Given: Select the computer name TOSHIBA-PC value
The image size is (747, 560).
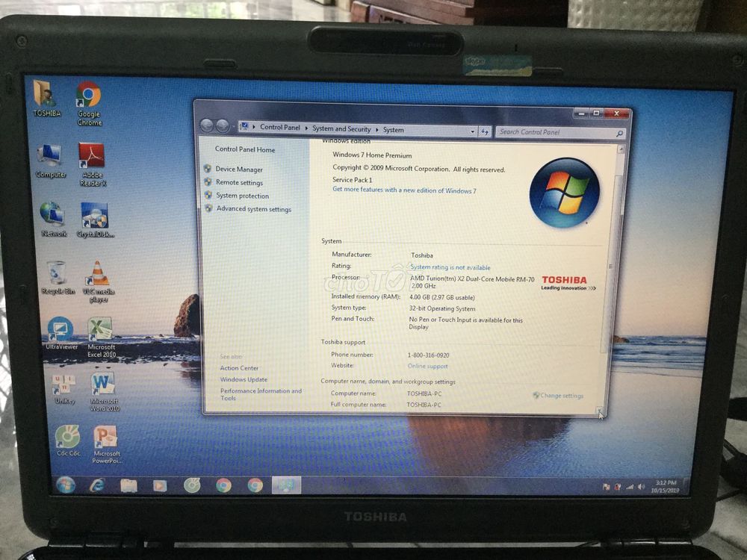Looking at the screenshot, I should click(424, 393).
